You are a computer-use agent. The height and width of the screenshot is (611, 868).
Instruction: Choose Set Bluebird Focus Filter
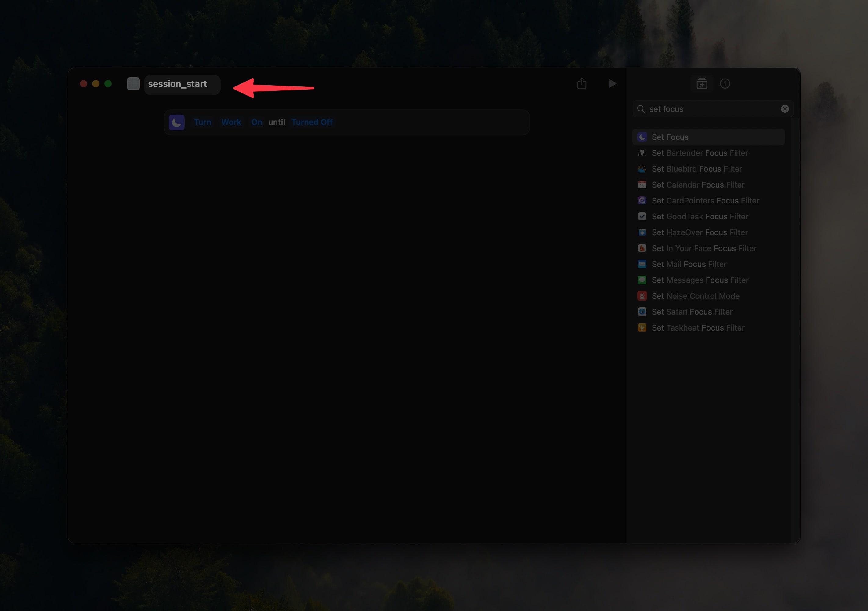(x=697, y=169)
